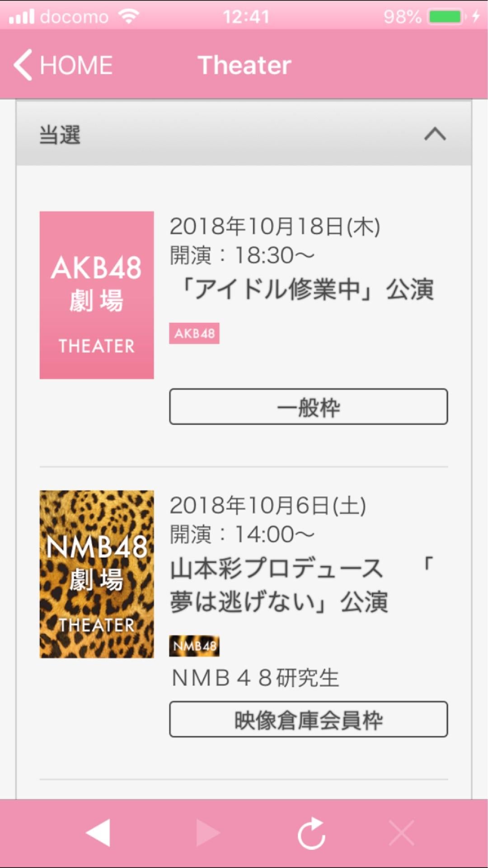Viewport: 488px width, 868px height.
Task: Select the 2018年10月18日(木) date text
Action: 275,226
